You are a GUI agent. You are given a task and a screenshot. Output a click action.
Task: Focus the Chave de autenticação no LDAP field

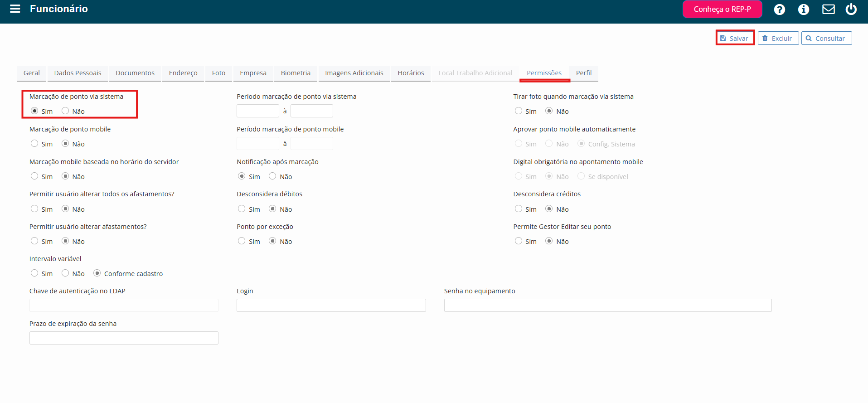pyautogui.click(x=124, y=305)
